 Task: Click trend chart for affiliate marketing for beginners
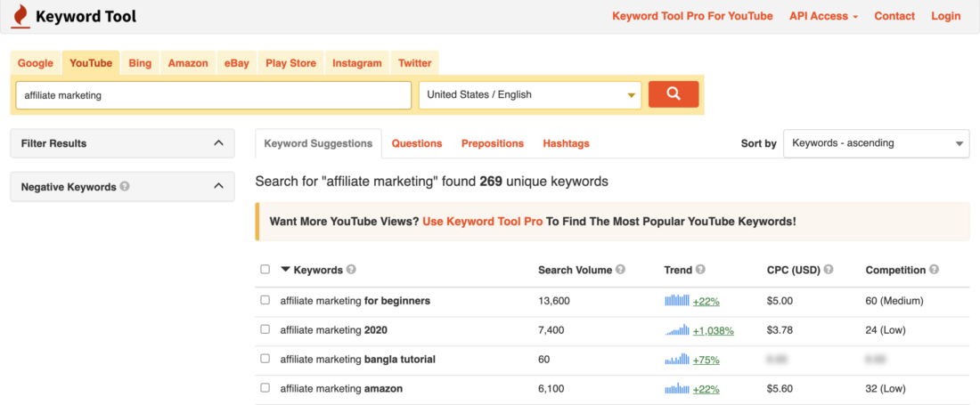click(x=677, y=300)
